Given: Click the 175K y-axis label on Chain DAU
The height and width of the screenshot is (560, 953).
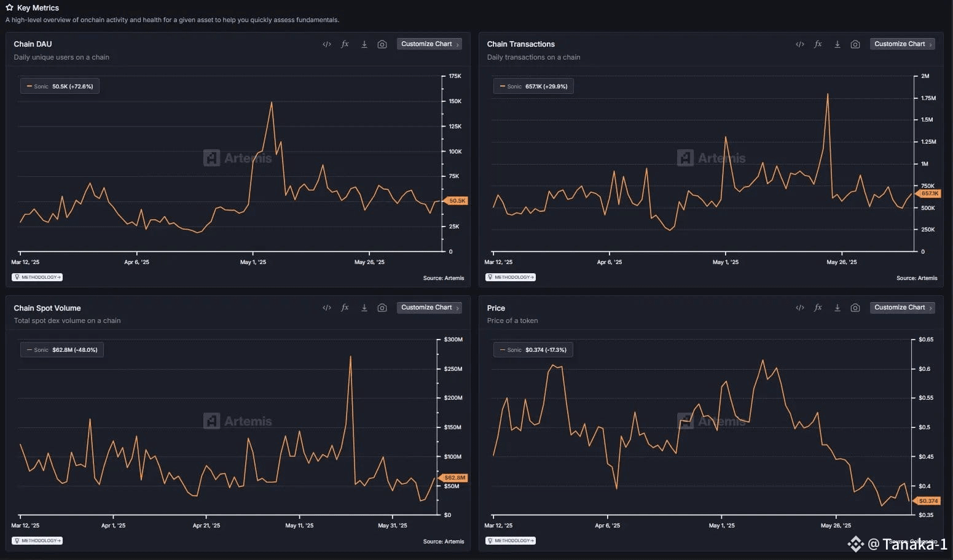Looking at the screenshot, I should (x=455, y=76).
